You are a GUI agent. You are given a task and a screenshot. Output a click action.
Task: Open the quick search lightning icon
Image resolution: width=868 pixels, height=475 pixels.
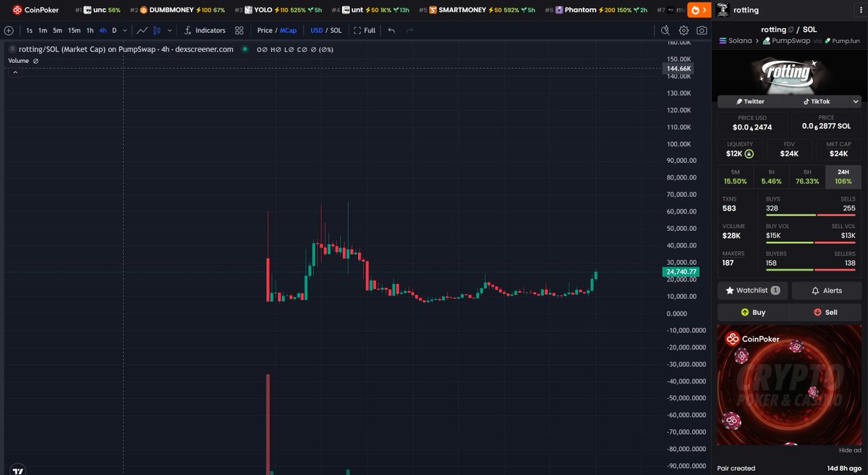pyautogui.click(x=665, y=30)
